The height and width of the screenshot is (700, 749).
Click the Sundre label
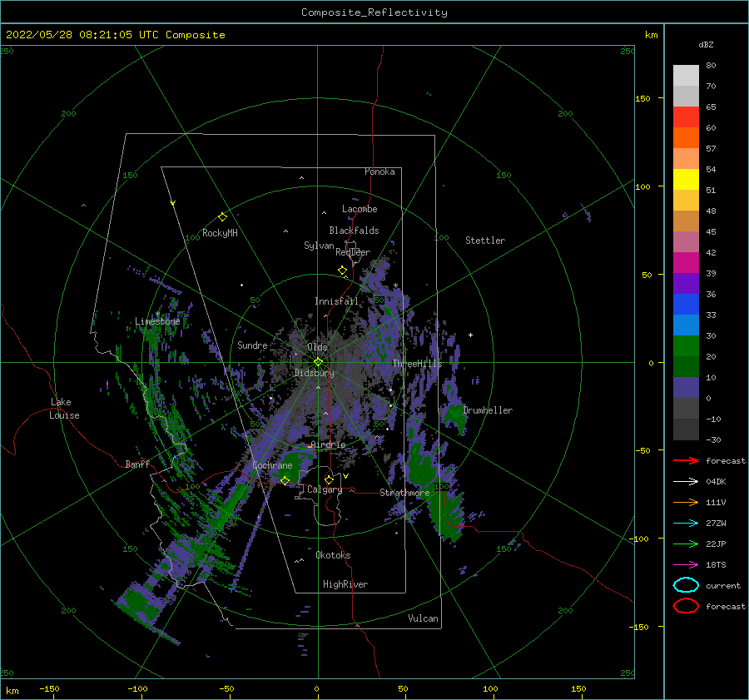pyautogui.click(x=252, y=345)
